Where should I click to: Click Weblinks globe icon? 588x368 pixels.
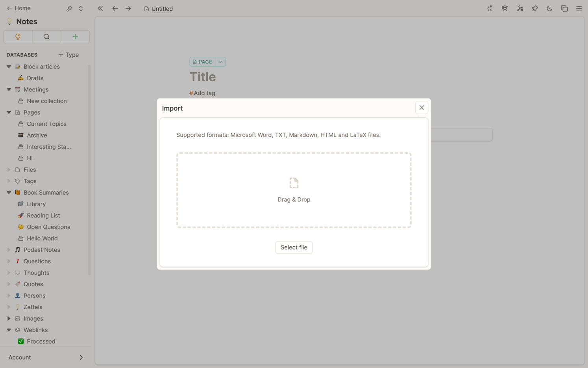click(x=17, y=329)
